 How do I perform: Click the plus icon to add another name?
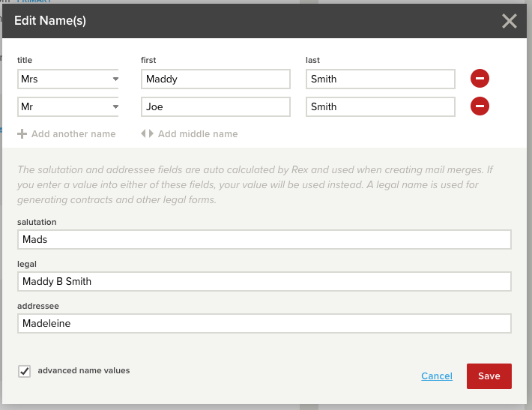coord(22,133)
